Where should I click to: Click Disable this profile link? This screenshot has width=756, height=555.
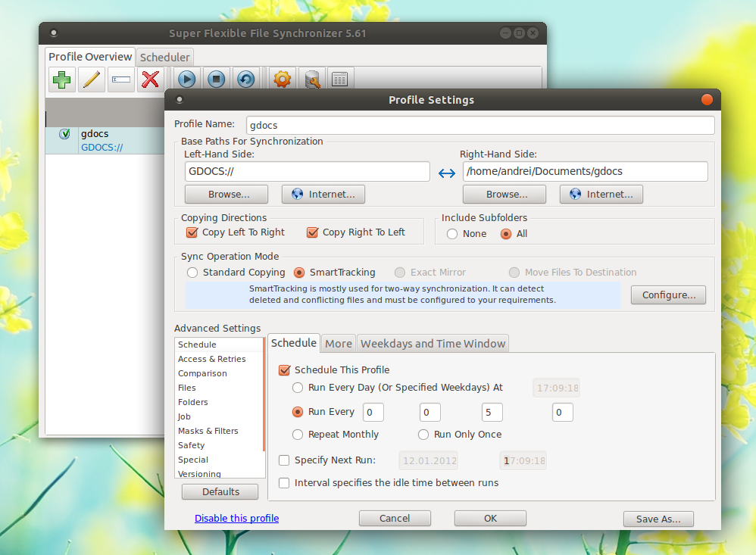click(237, 519)
